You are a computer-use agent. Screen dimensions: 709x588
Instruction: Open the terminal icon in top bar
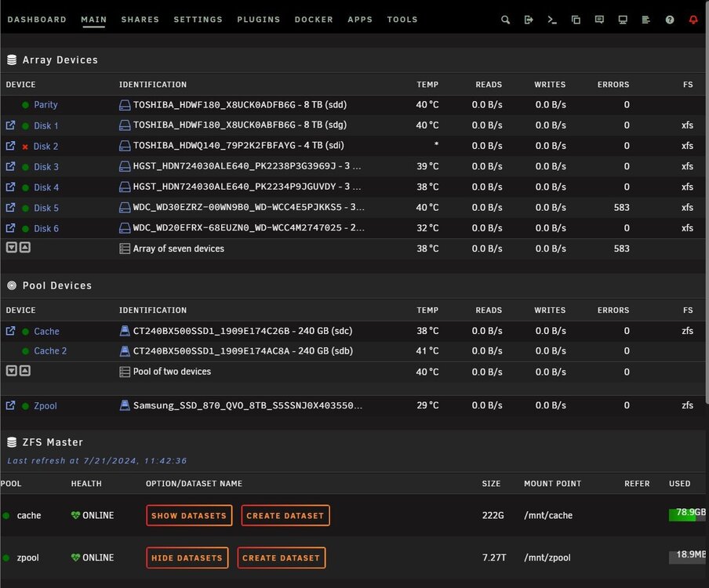pos(552,20)
